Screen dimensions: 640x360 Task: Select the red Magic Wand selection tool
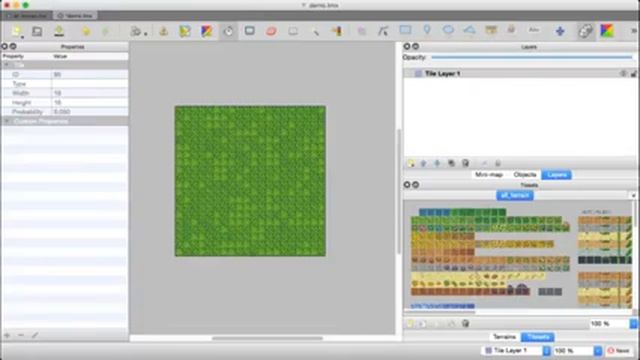tap(271, 31)
